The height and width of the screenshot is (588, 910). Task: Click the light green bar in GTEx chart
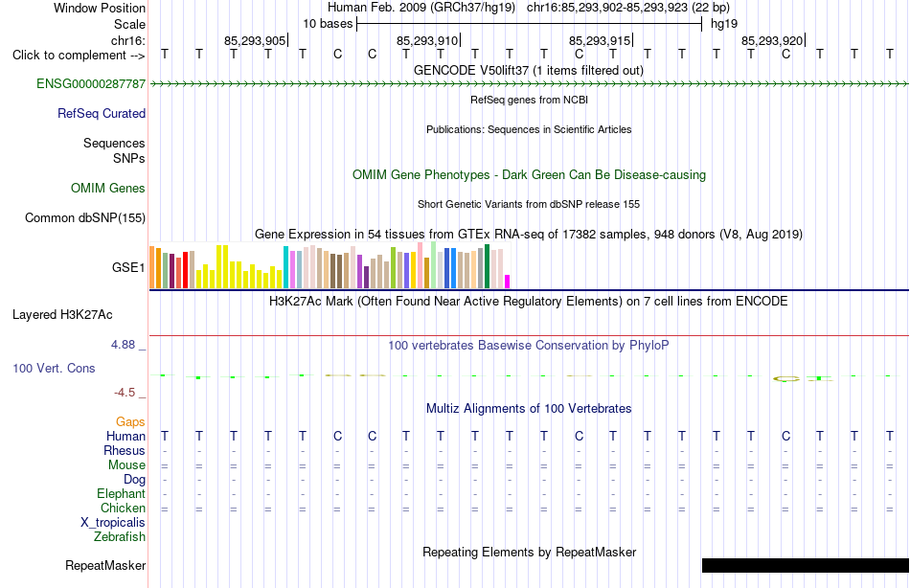click(434, 265)
